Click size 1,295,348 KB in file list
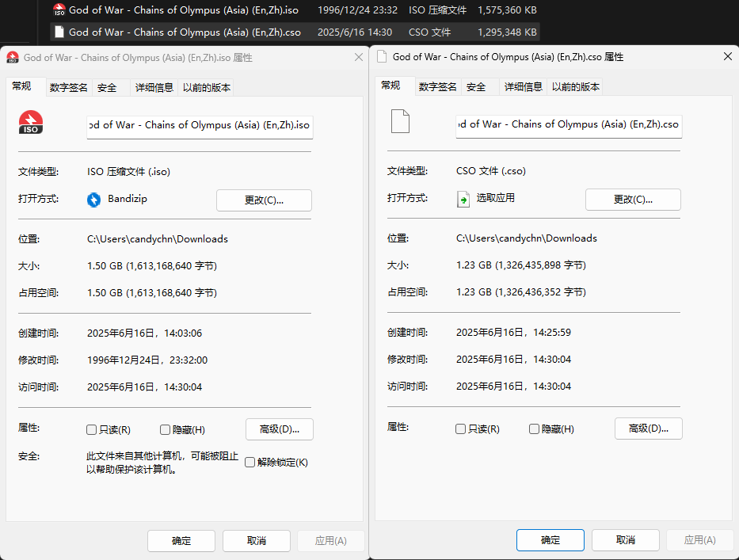 click(507, 32)
